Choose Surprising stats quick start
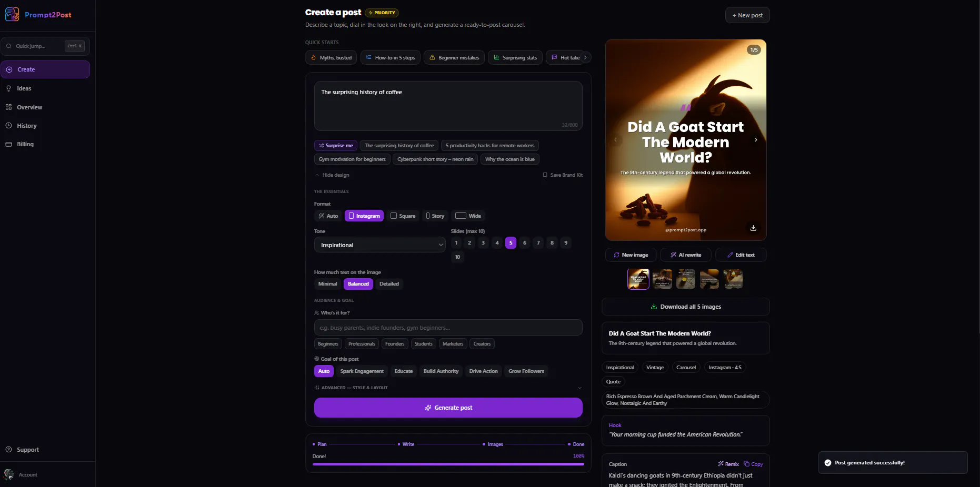This screenshot has width=980, height=487. coord(515,57)
